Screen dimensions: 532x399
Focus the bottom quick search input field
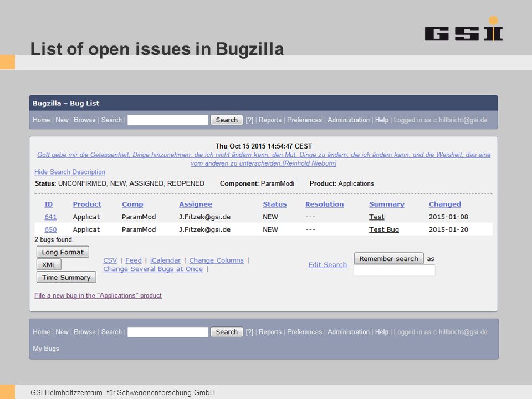click(x=168, y=332)
